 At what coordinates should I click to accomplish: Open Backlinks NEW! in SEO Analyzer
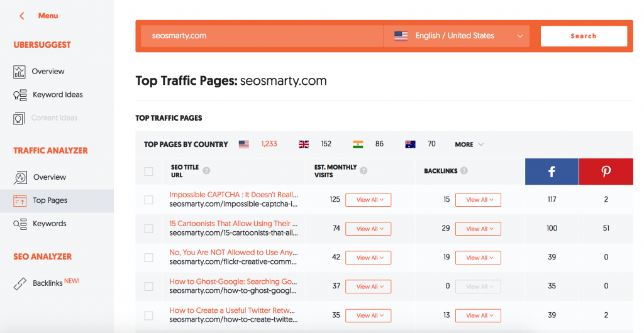point(56,283)
